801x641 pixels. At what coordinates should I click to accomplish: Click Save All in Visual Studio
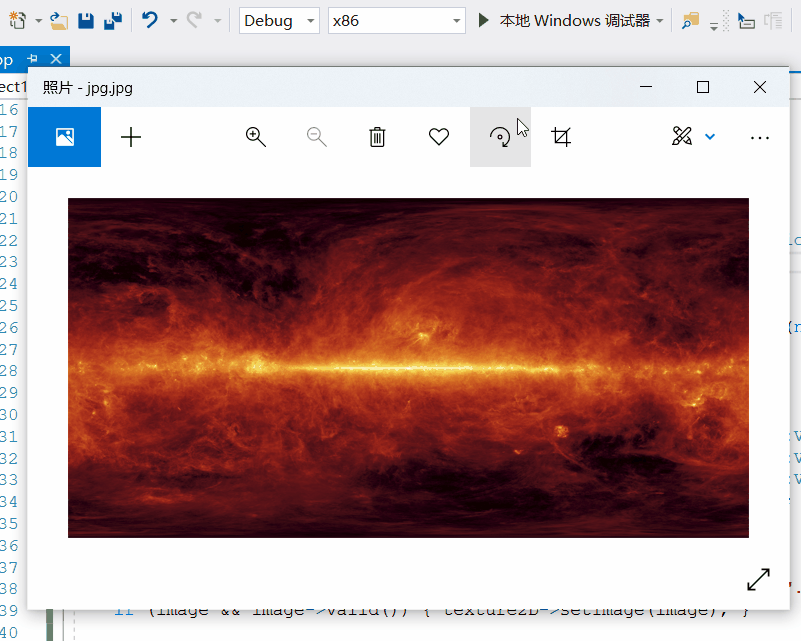coord(113,21)
